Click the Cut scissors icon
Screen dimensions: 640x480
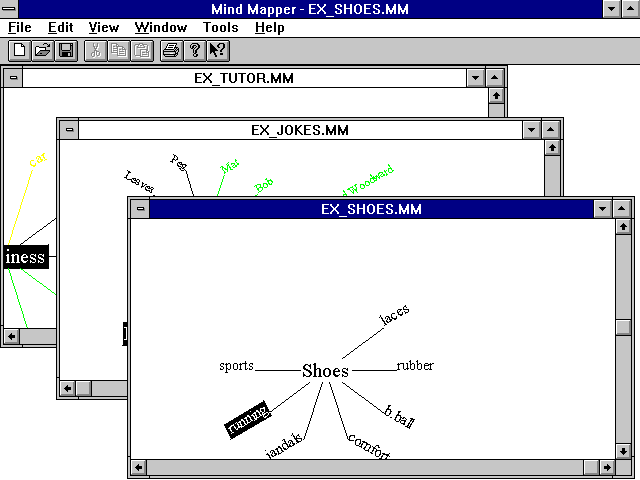(x=96, y=50)
